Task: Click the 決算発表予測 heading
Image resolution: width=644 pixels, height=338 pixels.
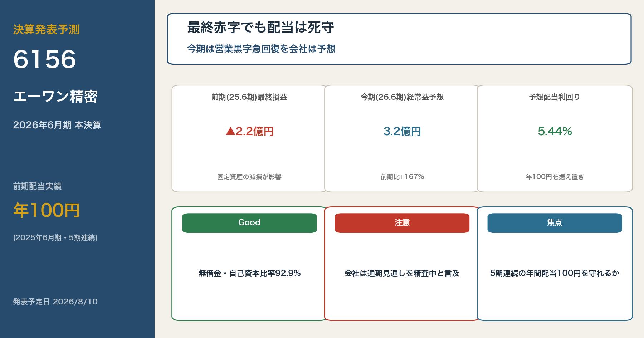Action: (x=46, y=30)
